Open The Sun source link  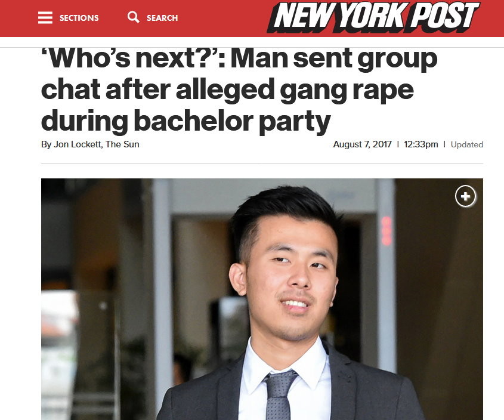(122, 144)
